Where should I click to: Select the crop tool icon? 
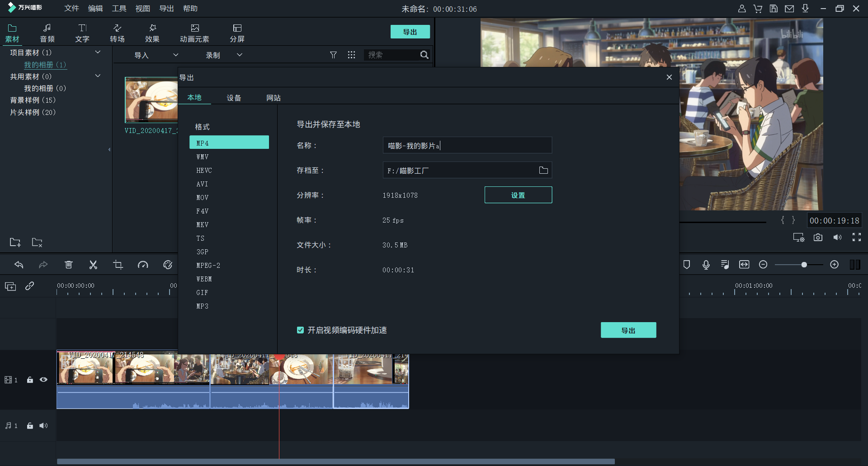point(118,265)
